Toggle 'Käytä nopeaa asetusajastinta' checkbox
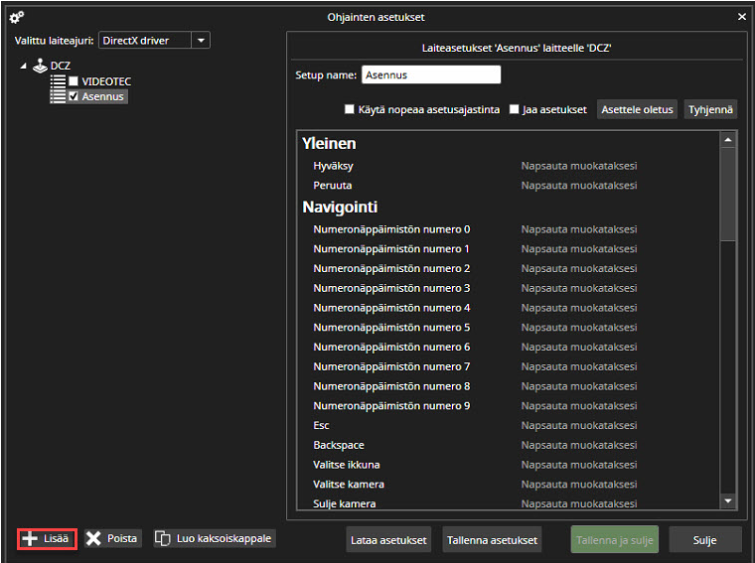Viewport: 755px width, 563px height. [x=350, y=110]
